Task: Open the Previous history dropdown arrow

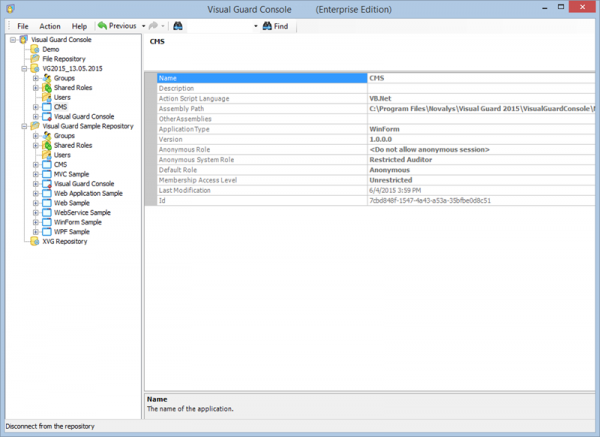Action: click(143, 26)
